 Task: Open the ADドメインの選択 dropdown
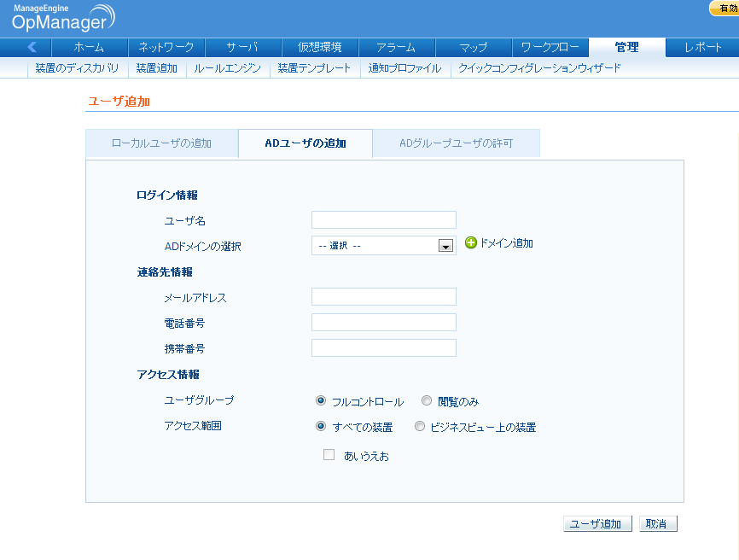point(383,246)
